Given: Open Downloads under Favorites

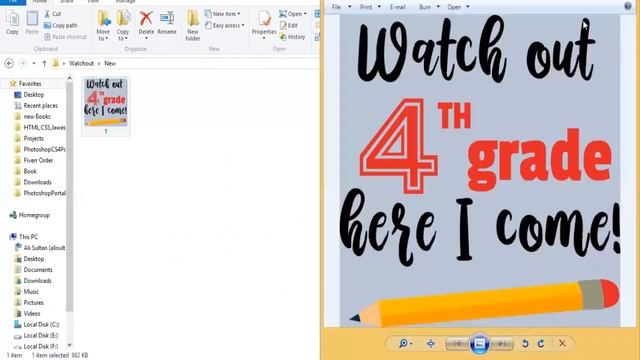Looking at the screenshot, I should coord(37,182).
